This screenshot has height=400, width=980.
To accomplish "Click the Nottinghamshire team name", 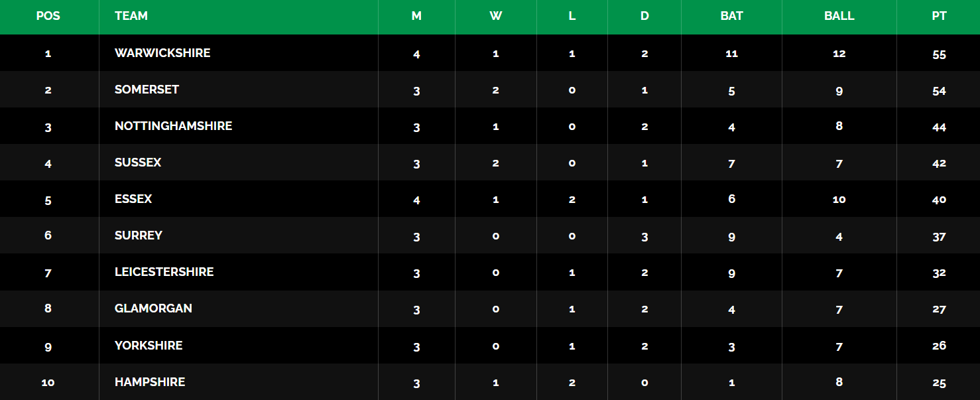I will click(173, 126).
